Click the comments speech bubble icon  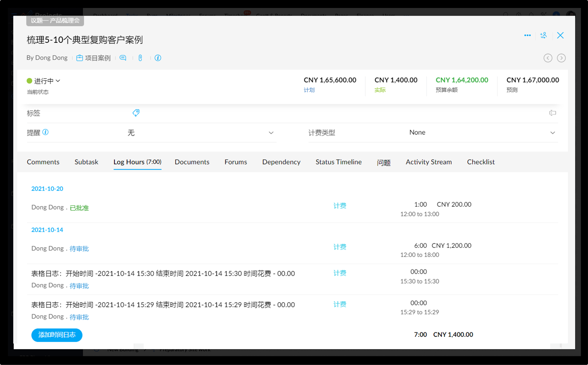(123, 58)
